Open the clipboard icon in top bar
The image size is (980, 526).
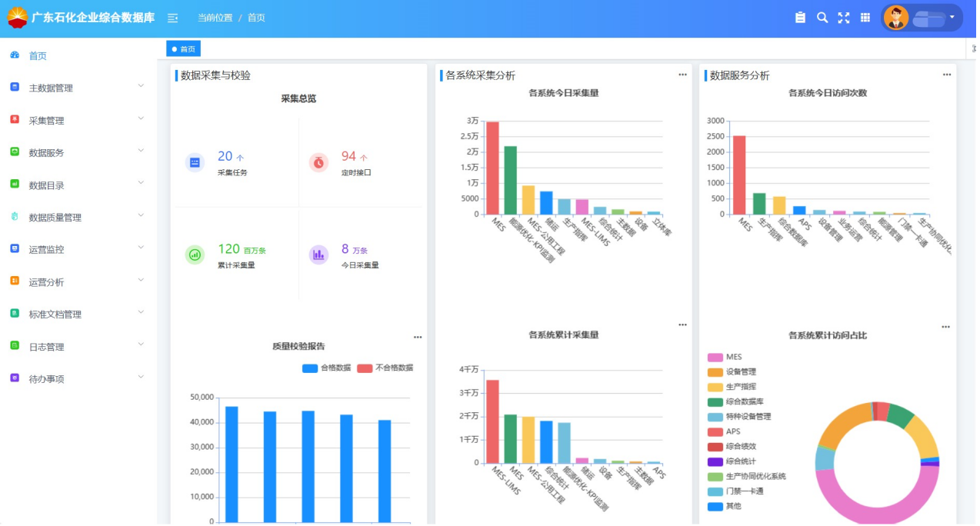coord(800,18)
